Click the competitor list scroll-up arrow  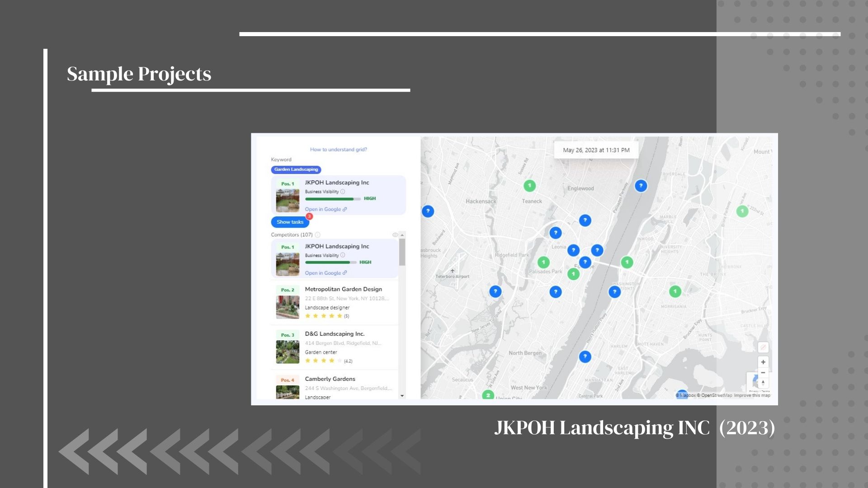click(402, 235)
